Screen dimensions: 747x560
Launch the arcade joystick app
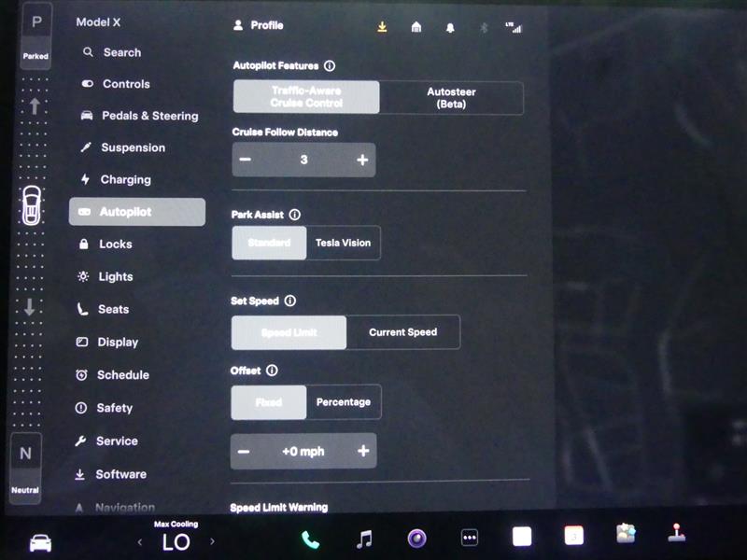pos(676,534)
